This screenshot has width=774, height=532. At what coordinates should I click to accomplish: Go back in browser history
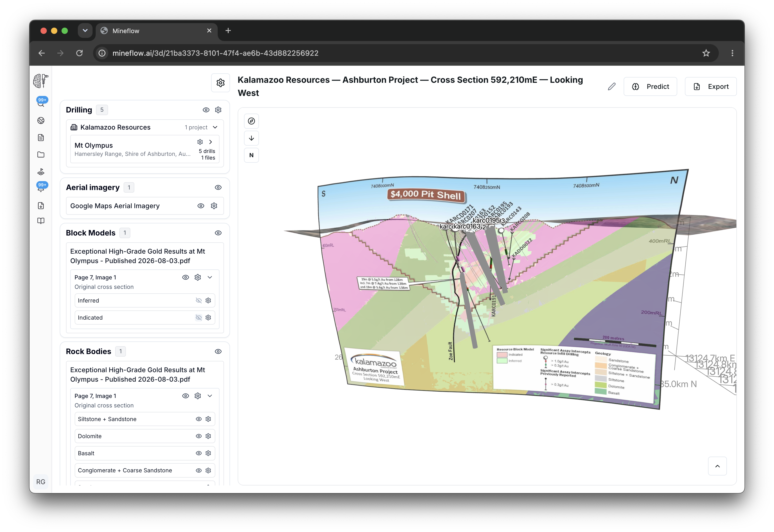click(42, 53)
